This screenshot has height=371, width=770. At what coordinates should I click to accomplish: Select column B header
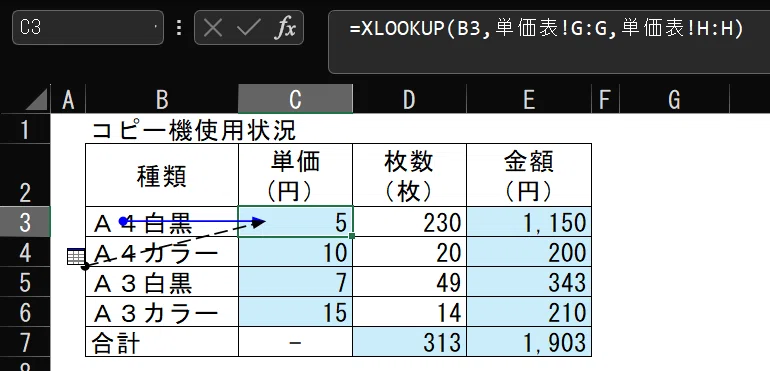[x=162, y=99]
